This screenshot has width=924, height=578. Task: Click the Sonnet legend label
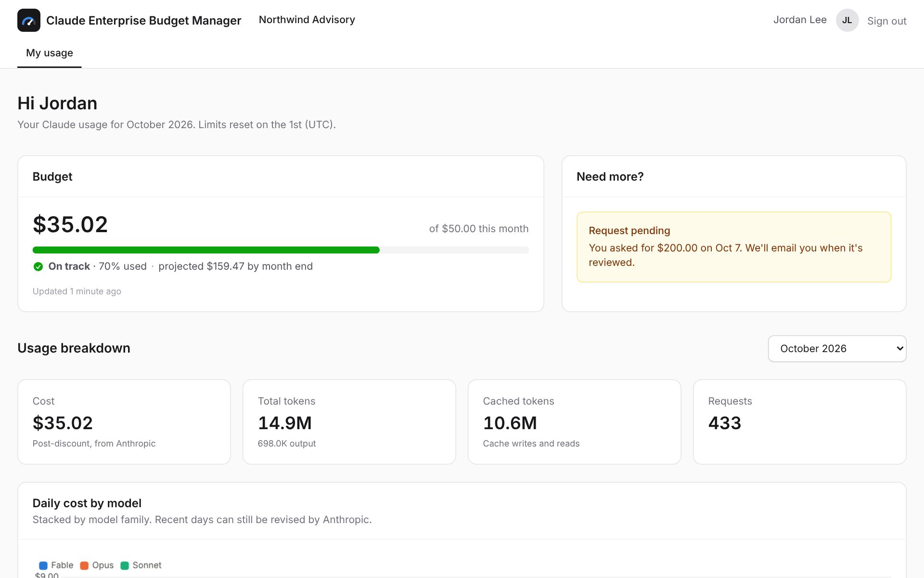coord(147,565)
